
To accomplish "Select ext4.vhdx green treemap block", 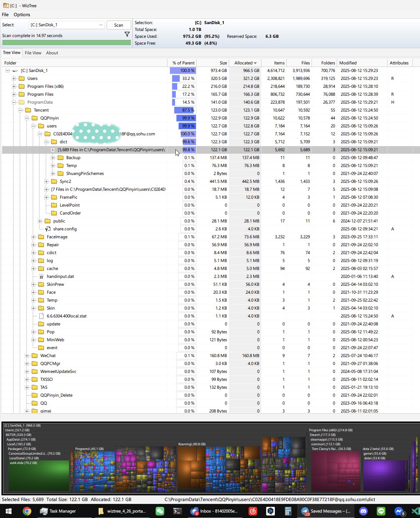I will [x=39, y=475].
